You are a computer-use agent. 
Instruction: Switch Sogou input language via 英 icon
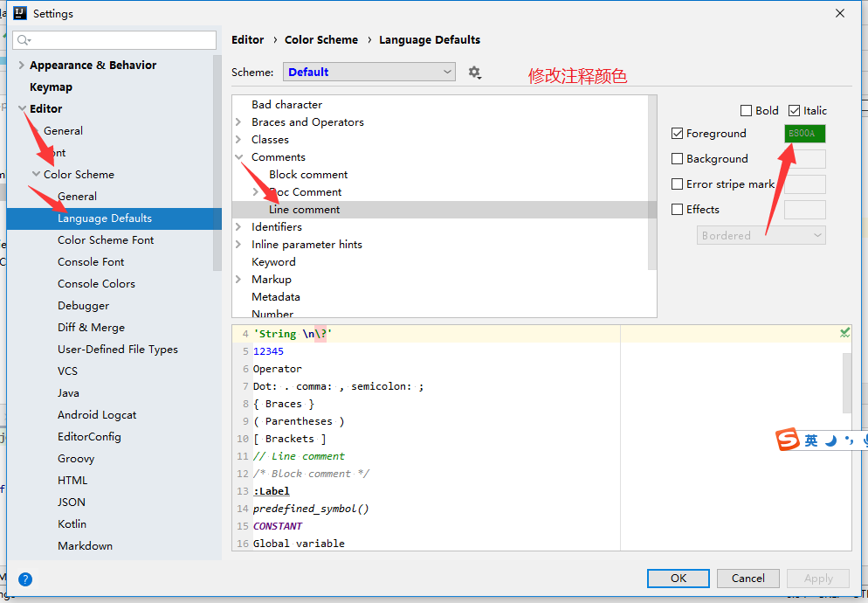tap(811, 440)
